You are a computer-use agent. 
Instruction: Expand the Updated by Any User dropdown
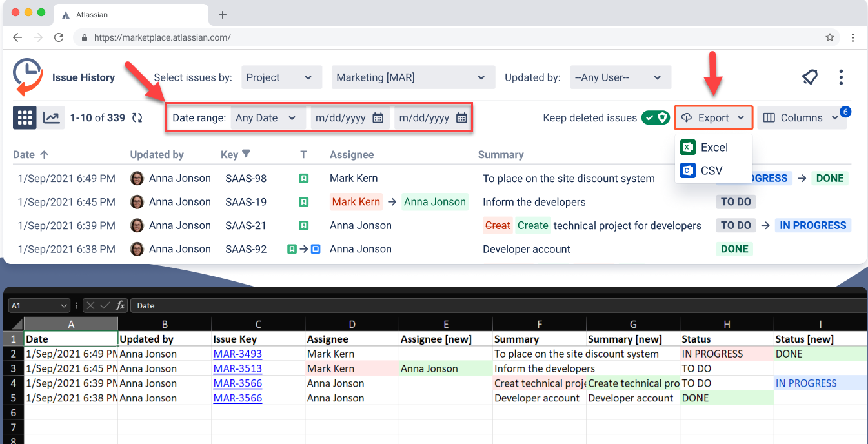(620, 77)
